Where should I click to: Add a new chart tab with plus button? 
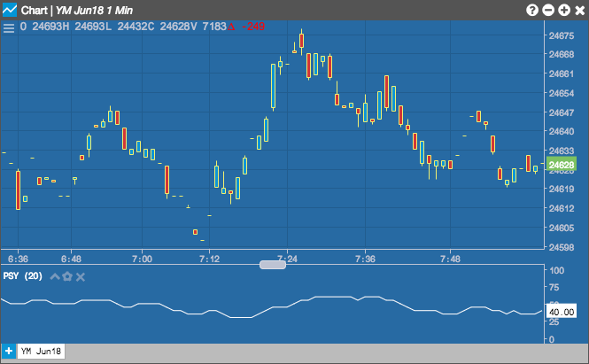[8, 352]
